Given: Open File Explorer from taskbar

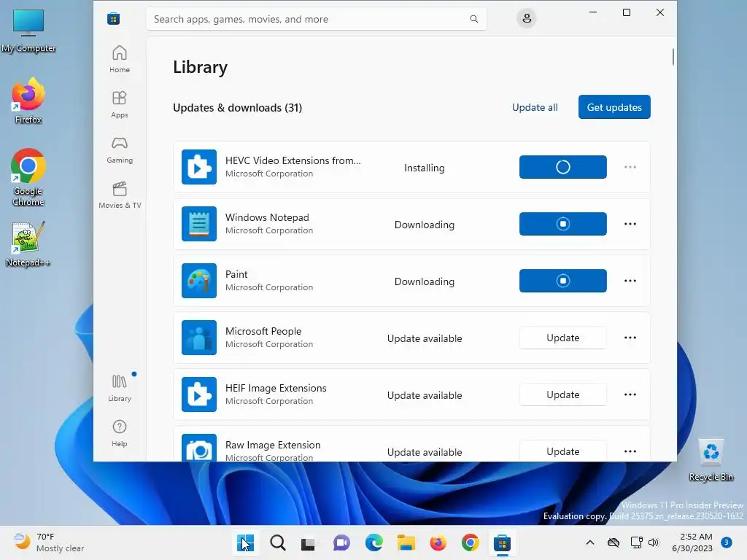Looking at the screenshot, I should click(x=406, y=542).
